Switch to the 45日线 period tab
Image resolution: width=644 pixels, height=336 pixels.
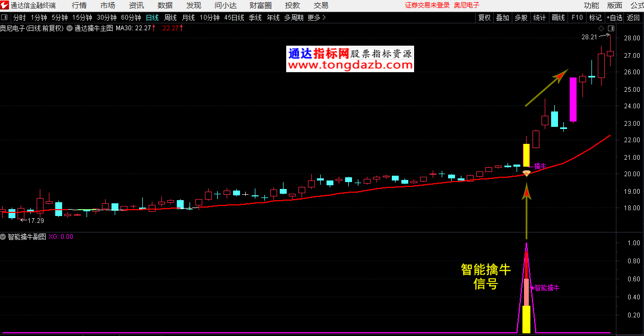pos(234,18)
